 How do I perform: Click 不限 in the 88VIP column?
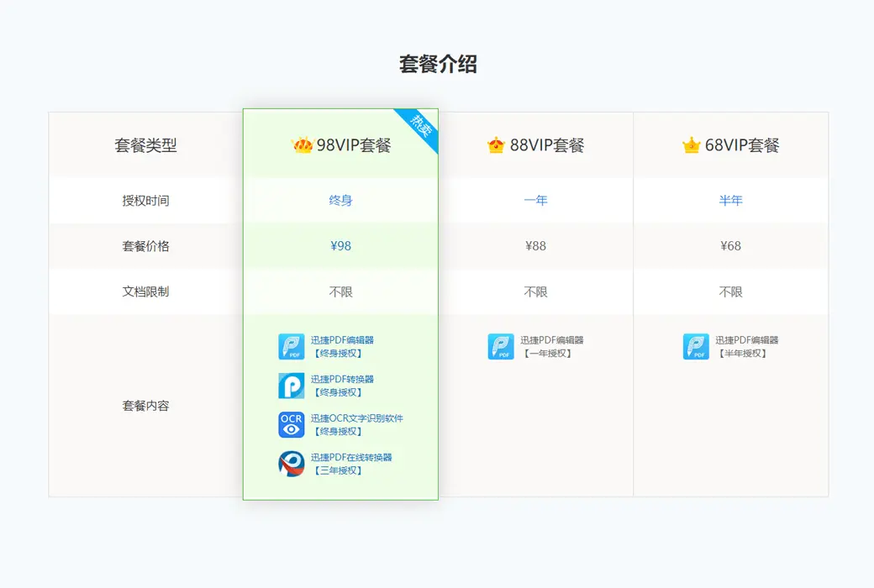click(x=535, y=292)
